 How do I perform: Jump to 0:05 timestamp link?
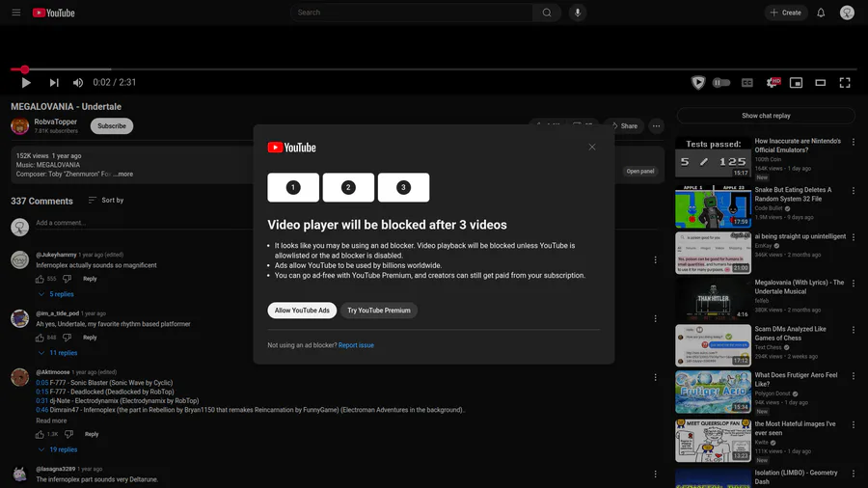pos(42,383)
